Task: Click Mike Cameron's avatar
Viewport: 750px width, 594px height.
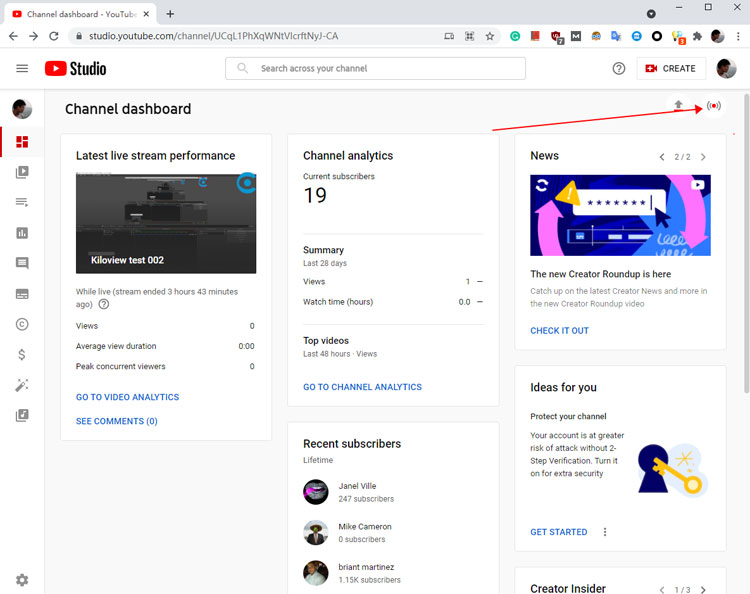Action: (316, 532)
